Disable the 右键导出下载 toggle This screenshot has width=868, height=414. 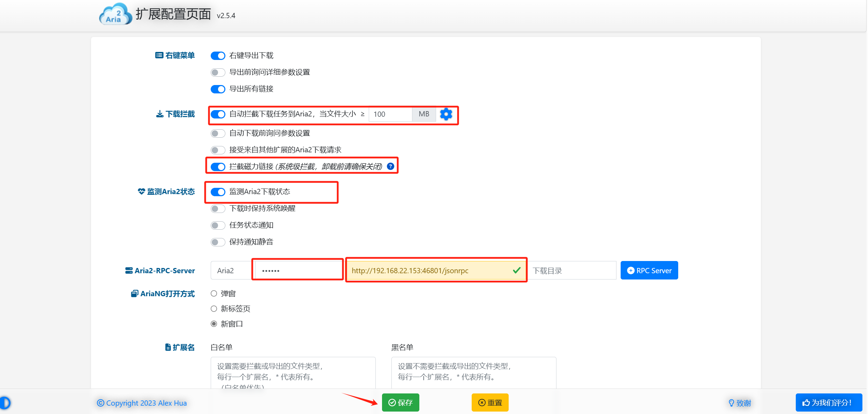[x=218, y=55]
